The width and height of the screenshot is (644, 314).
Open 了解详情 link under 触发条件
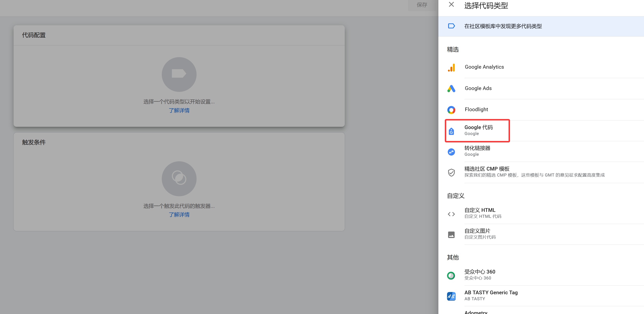coord(179,215)
